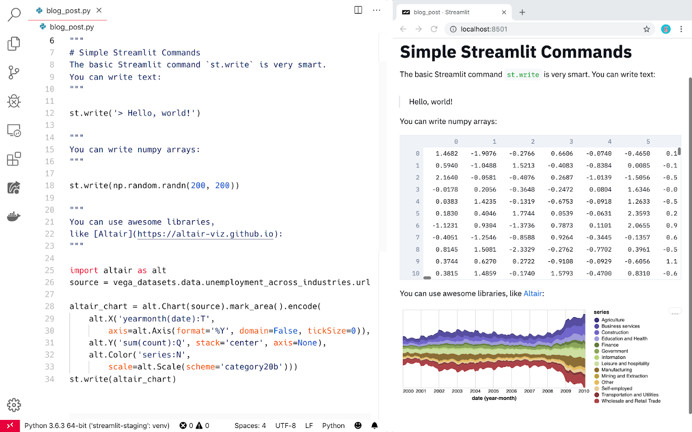Open altair-viz.github.io link in code
This screenshot has height=432, width=692.
206,234
